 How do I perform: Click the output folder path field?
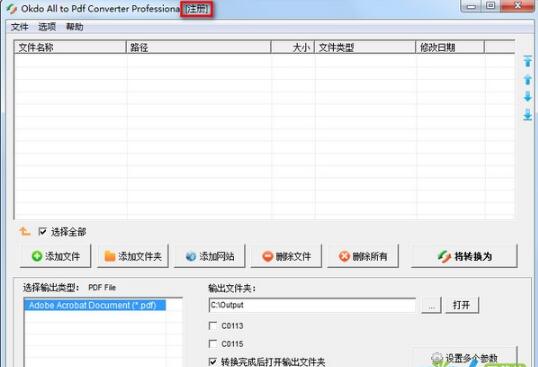312,305
